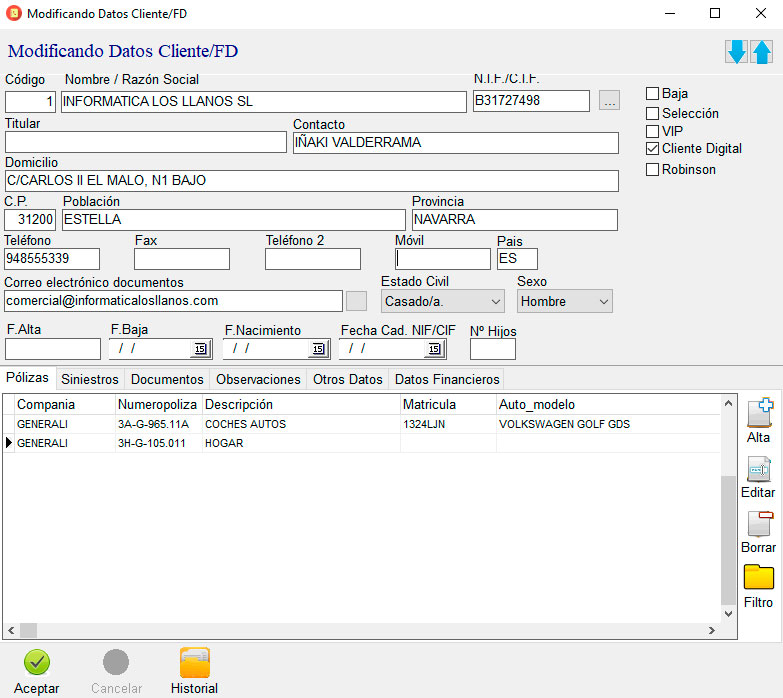Click the Pais field showing ES

tap(518, 259)
